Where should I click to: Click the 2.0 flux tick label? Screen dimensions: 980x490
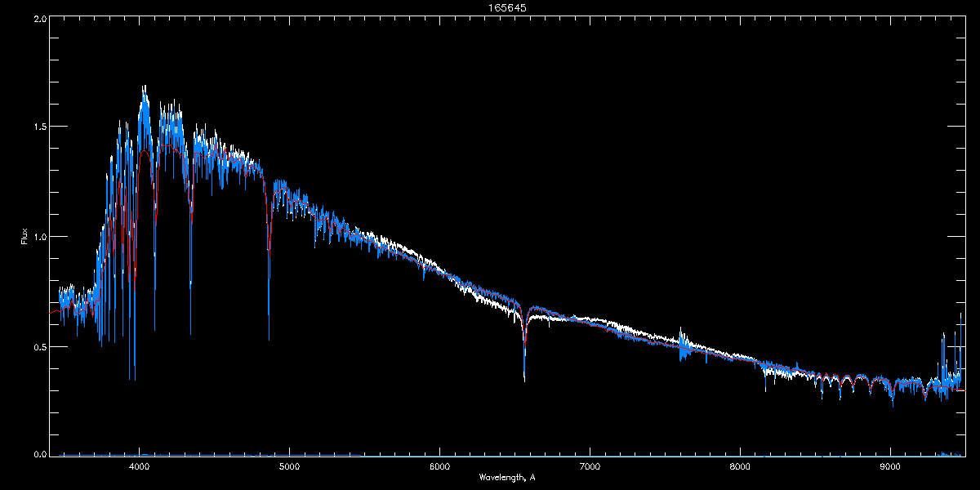(x=38, y=17)
